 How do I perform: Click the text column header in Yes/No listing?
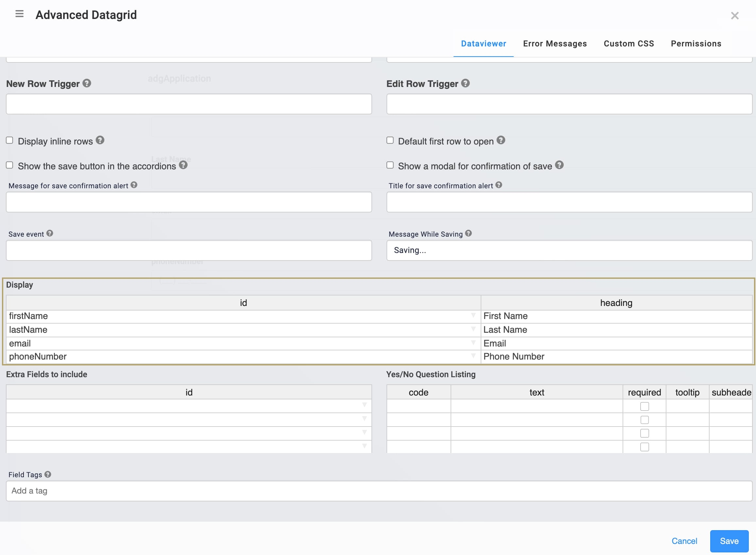tap(537, 392)
